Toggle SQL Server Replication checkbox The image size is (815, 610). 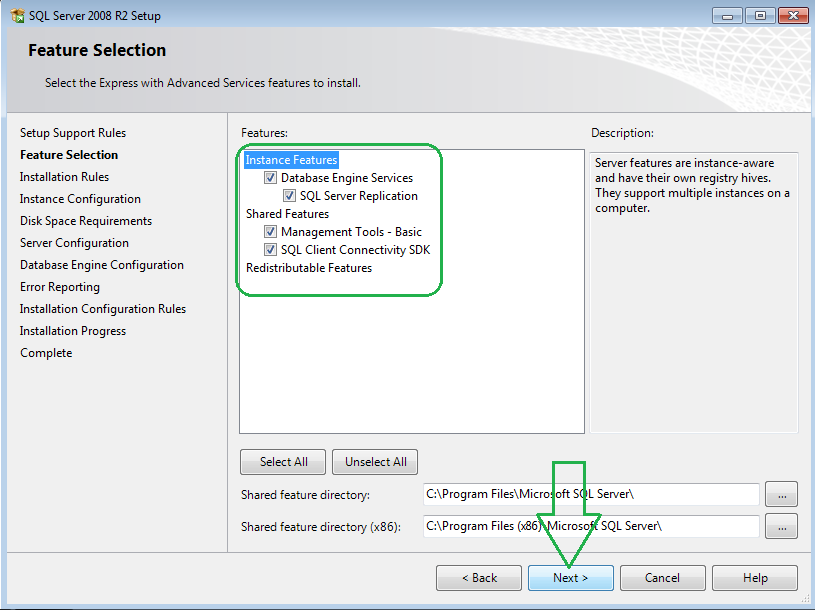289,196
